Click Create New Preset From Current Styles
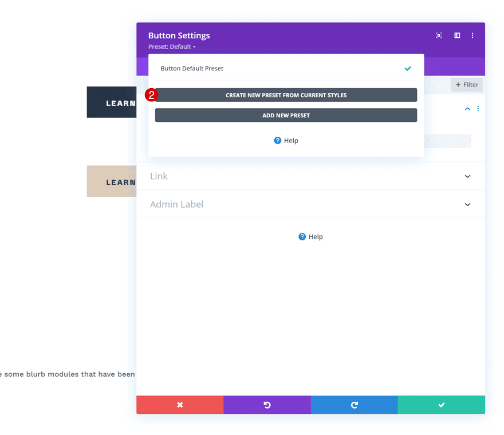 [286, 95]
